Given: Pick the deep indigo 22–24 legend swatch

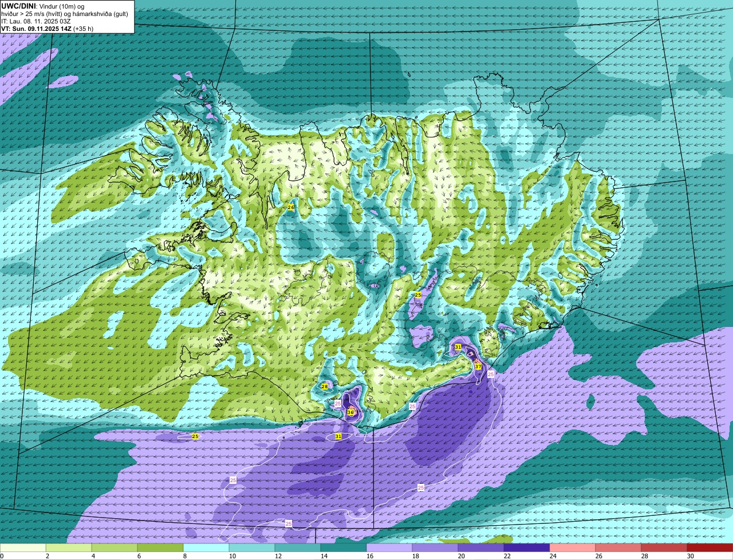Looking at the screenshot, I should click(x=527, y=548).
